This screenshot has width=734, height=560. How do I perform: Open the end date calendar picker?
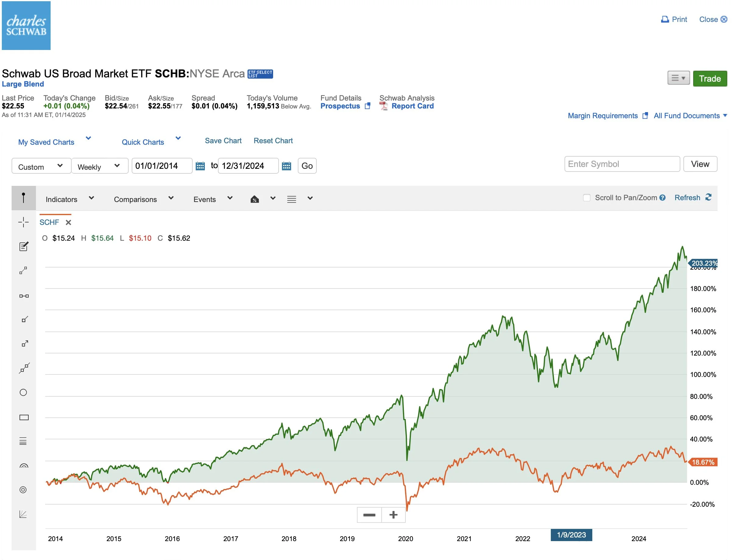287,166
